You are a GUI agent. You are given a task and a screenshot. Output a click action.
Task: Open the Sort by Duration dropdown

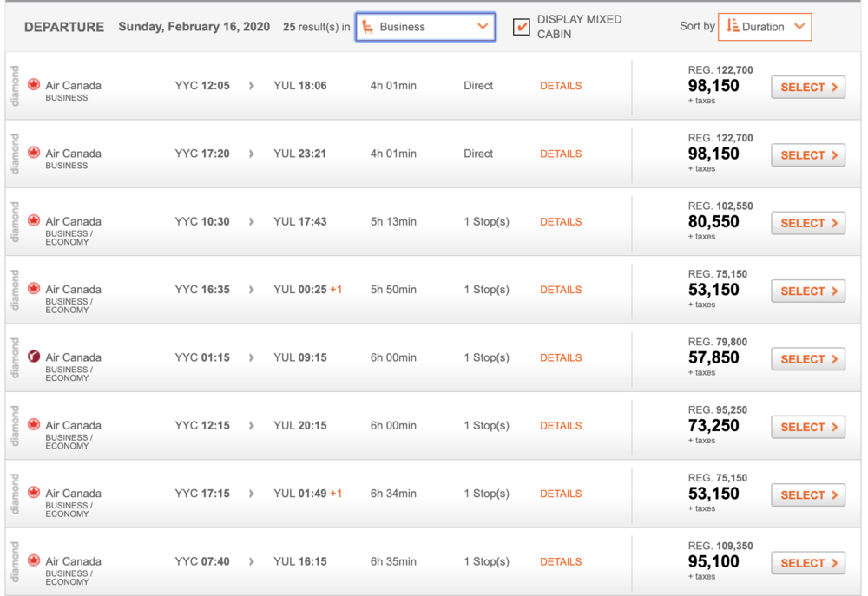point(765,27)
